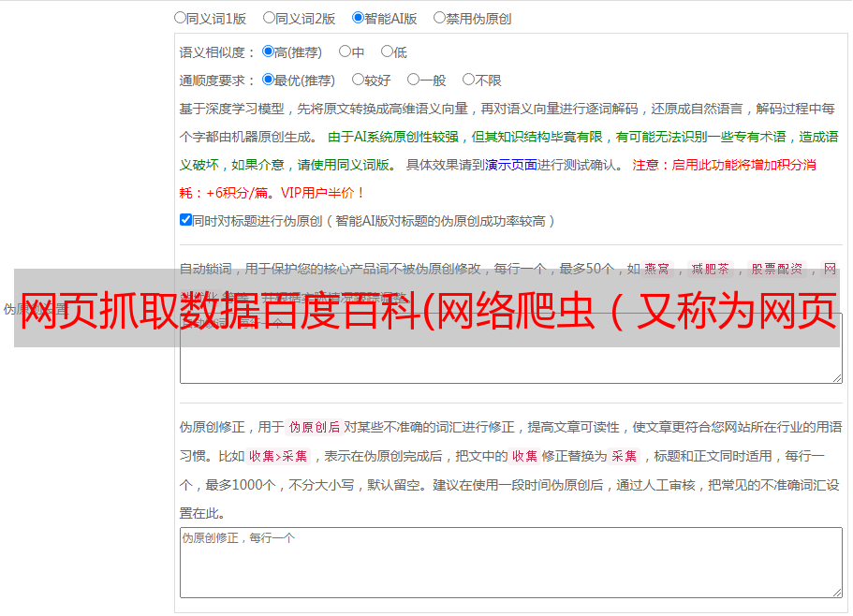Click the 通顺度要求 label
Viewport: 853px width, 616px height.
coord(217,81)
